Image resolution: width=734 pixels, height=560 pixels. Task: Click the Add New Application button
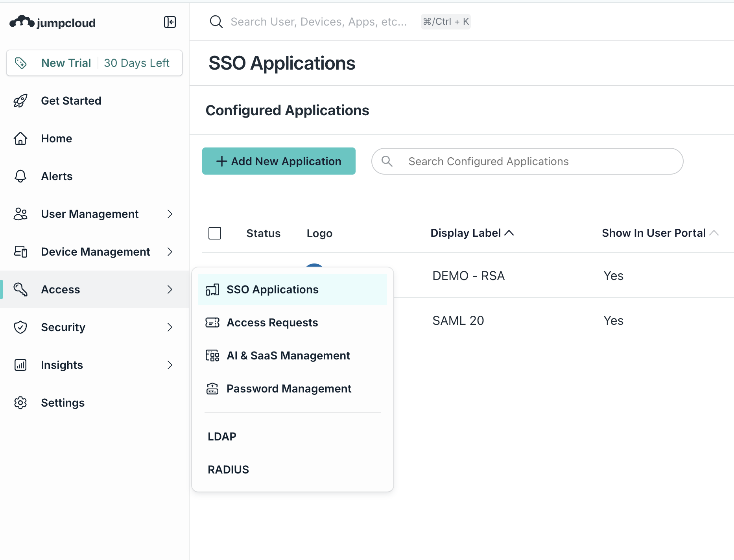pos(278,161)
